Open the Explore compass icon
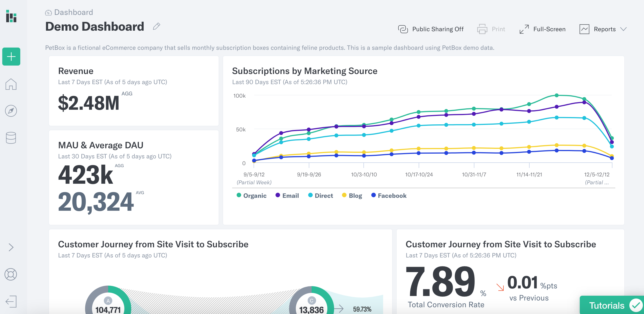This screenshot has height=314, width=644. pos(11,111)
